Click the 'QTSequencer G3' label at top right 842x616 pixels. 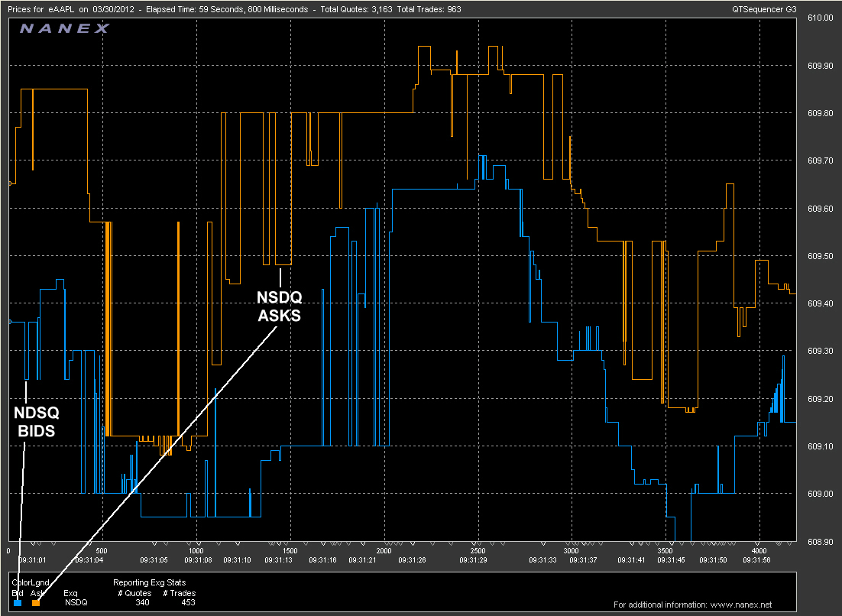(x=764, y=9)
